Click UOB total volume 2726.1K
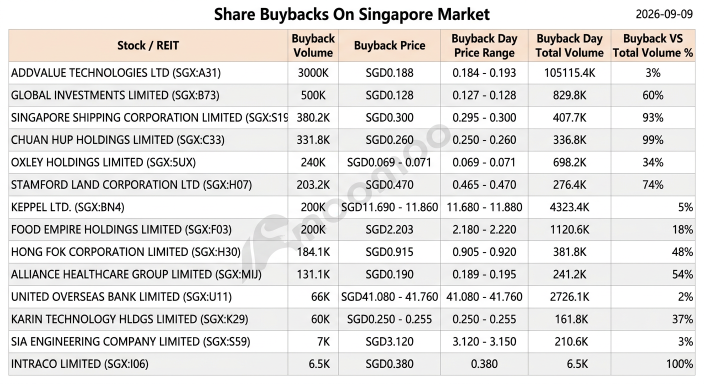This screenshot has width=704, height=384. (569, 297)
